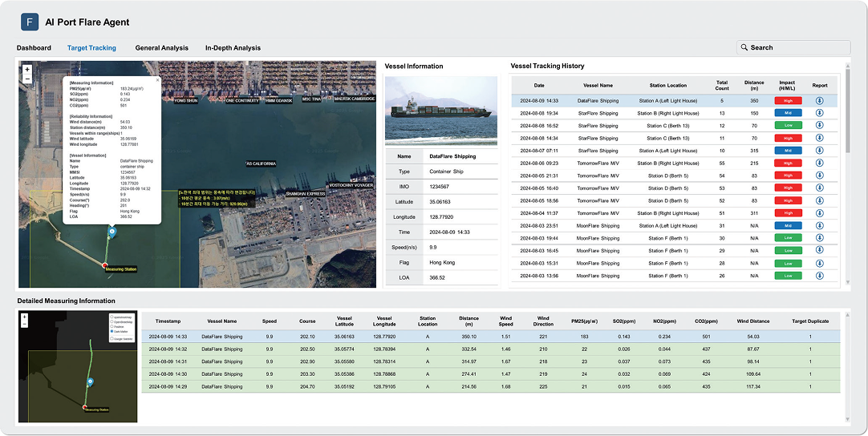
Task: Click the AI Port Flare Agent logo
Action: [x=30, y=22]
